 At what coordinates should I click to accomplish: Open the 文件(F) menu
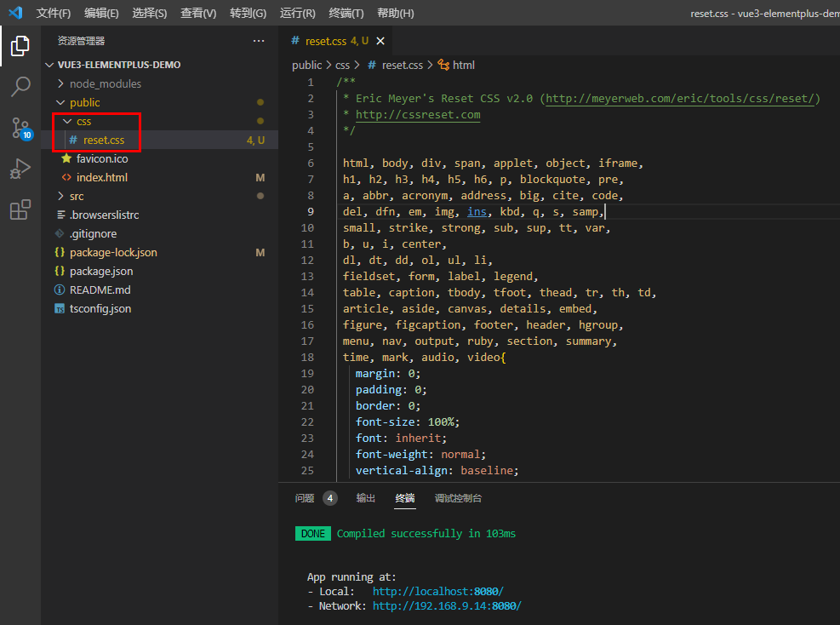click(54, 13)
